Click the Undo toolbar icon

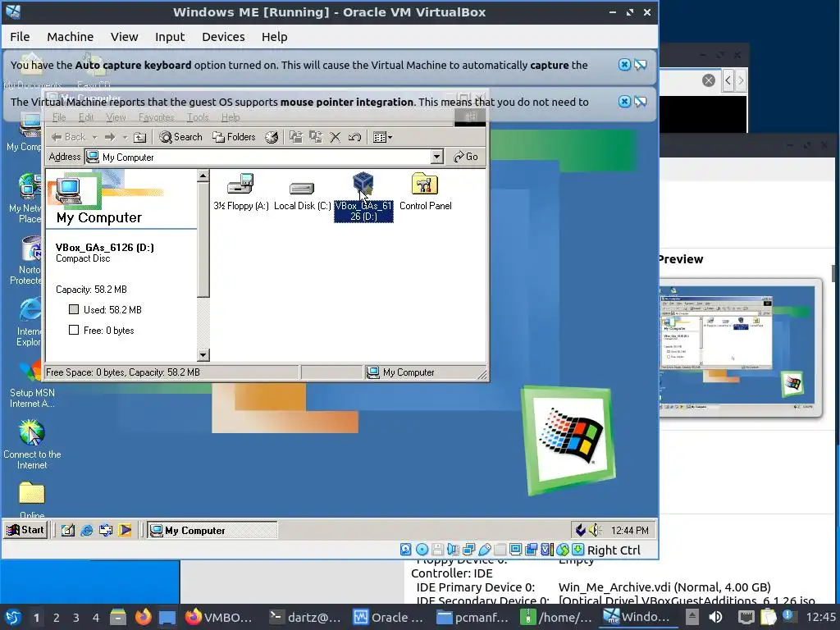coord(354,137)
